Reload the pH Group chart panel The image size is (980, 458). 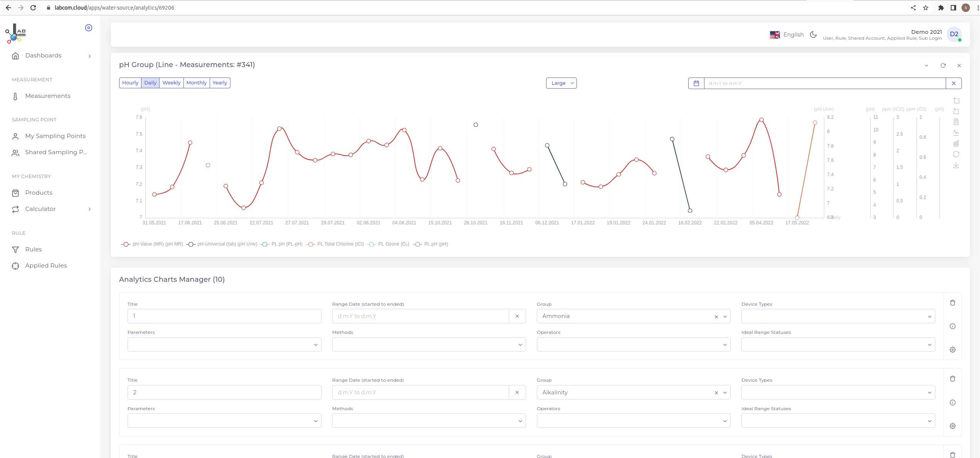tap(943, 66)
